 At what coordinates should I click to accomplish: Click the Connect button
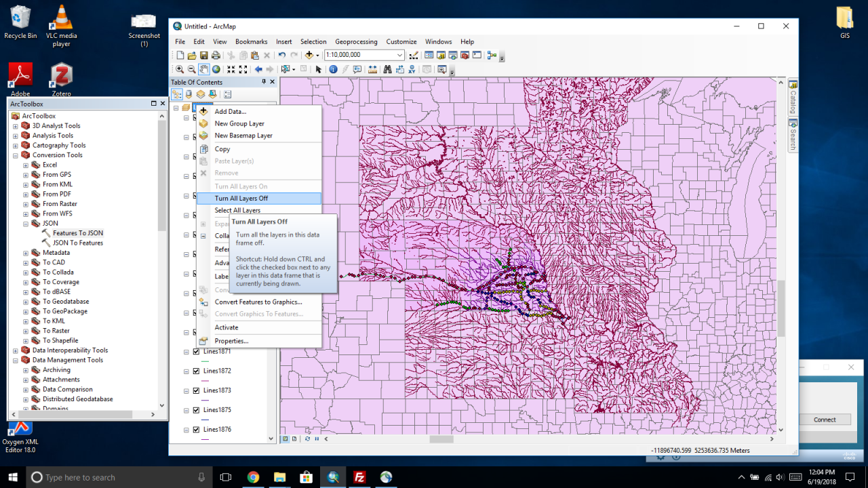click(825, 420)
